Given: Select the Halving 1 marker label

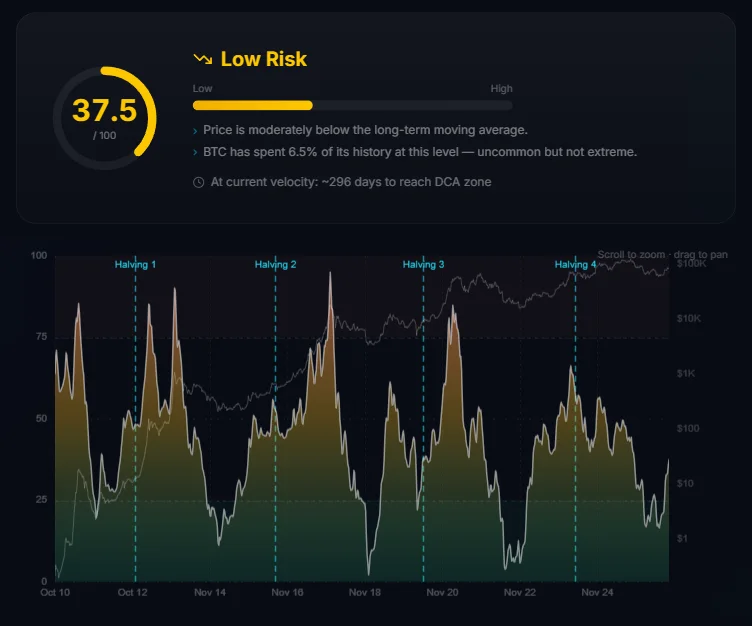Looking at the screenshot, I should [x=135, y=264].
